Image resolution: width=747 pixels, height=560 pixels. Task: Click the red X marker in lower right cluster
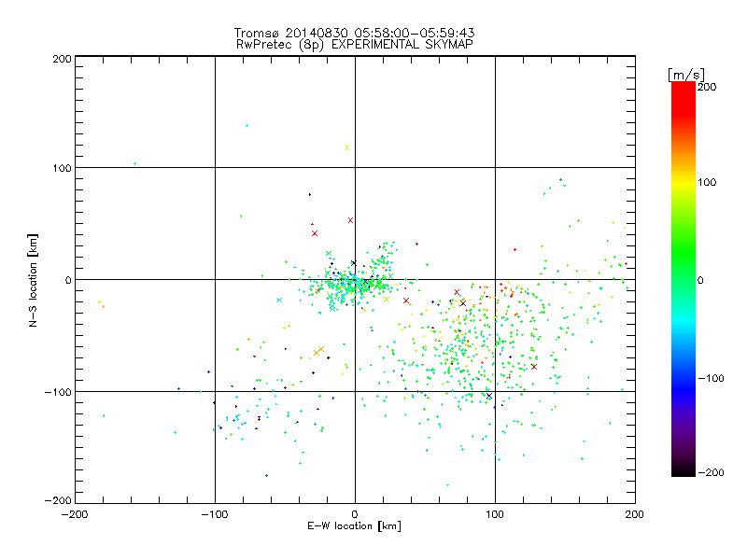(534, 367)
